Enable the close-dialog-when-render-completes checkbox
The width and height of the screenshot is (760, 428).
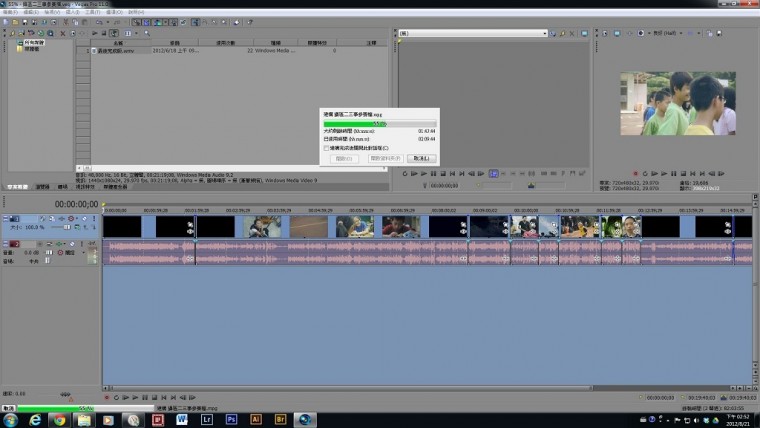pyautogui.click(x=325, y=147)
